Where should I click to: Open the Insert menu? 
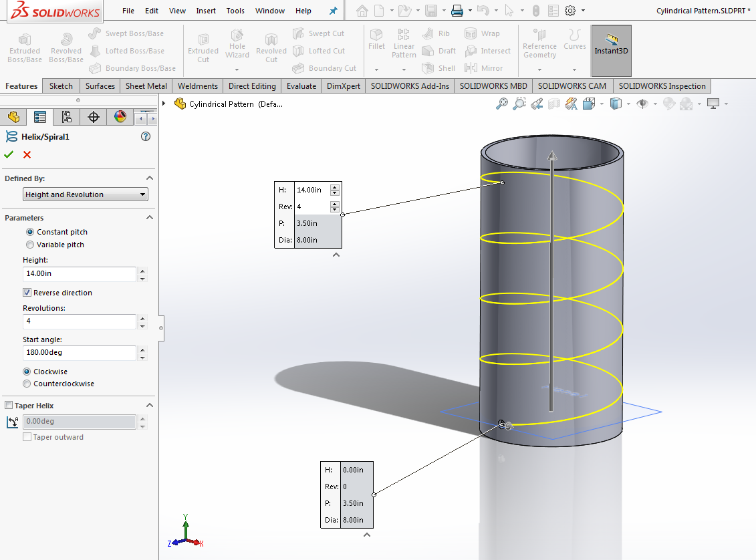[x=206, y=11]
